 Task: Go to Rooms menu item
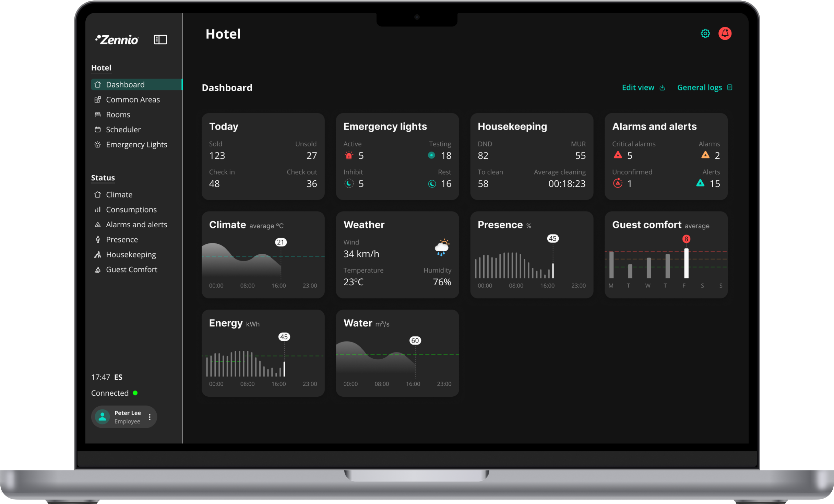(118, 115)
